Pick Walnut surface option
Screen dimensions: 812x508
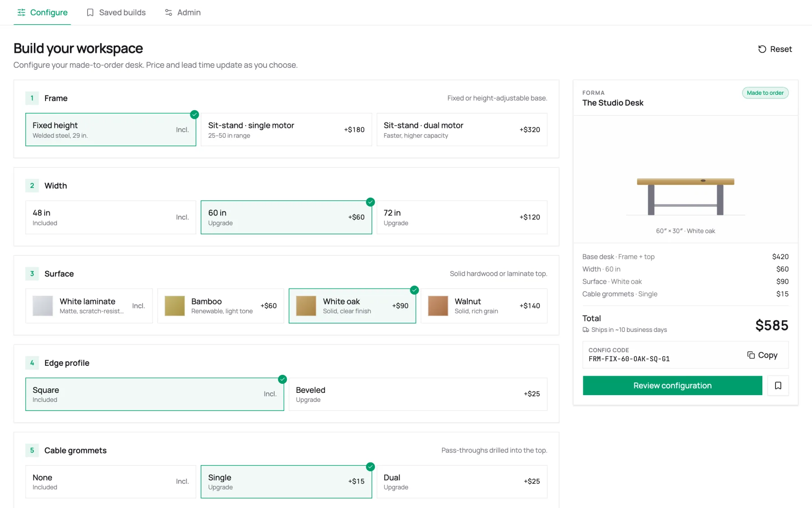484,306
